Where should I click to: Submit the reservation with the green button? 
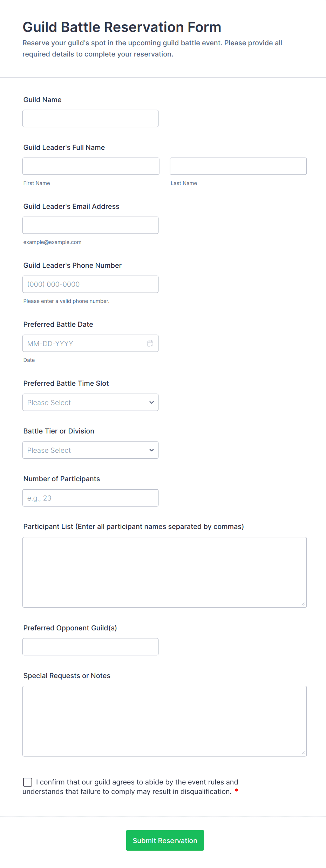[x=165, y=840]
